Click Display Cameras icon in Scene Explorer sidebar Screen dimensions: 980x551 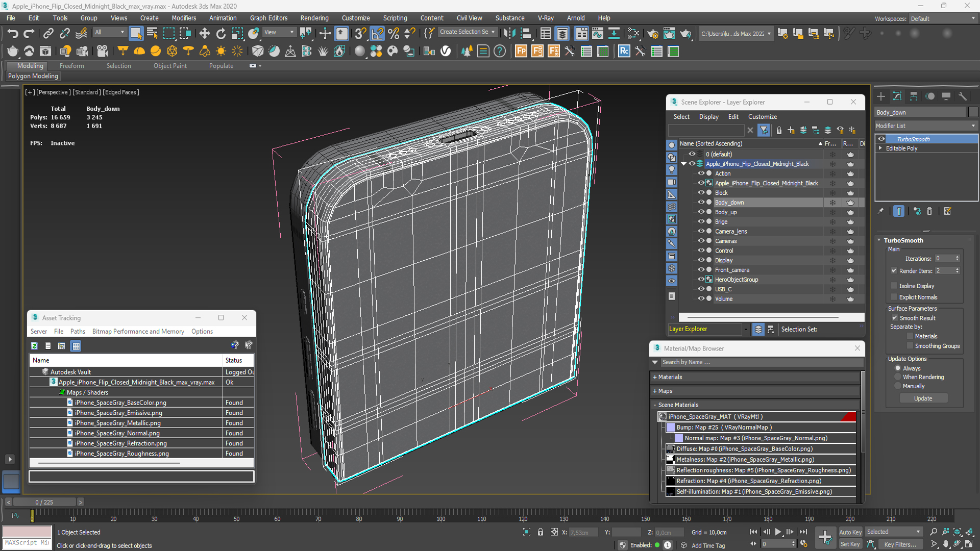[x=672, y=182]
